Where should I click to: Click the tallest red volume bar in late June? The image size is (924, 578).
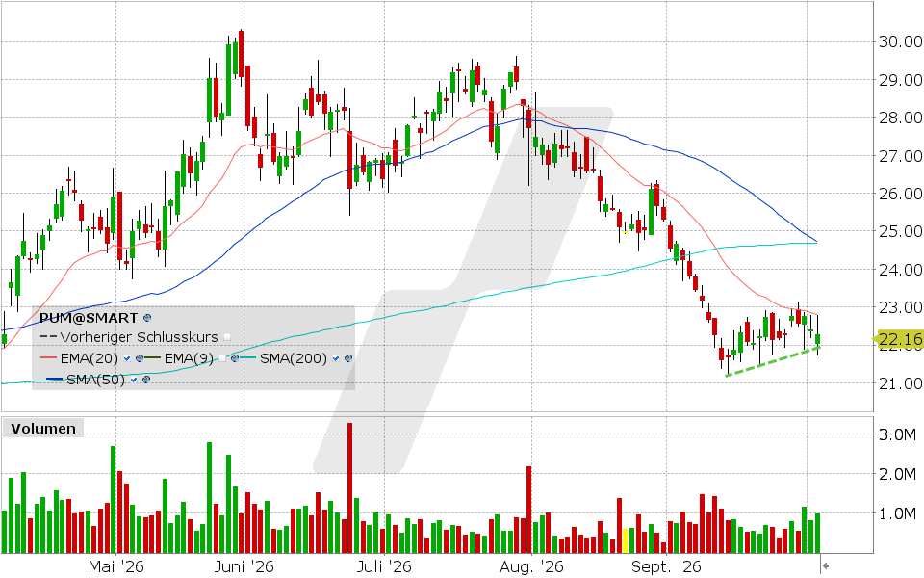click(350, 487)
